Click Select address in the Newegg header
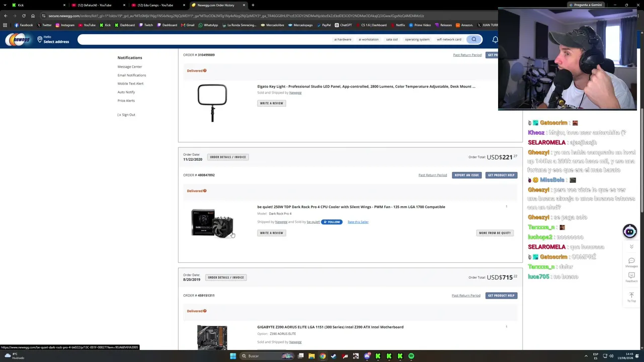This screenshot has width=644, height=362. point(56,42)
